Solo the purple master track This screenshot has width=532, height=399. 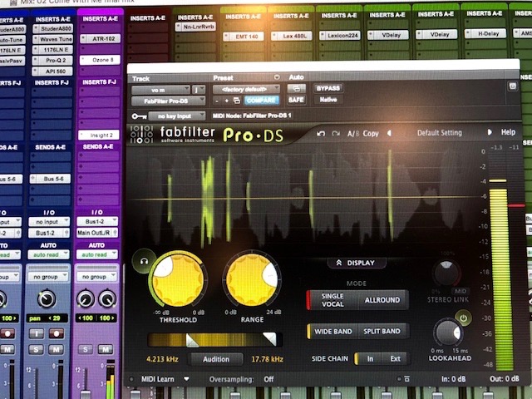click(86, 349)
